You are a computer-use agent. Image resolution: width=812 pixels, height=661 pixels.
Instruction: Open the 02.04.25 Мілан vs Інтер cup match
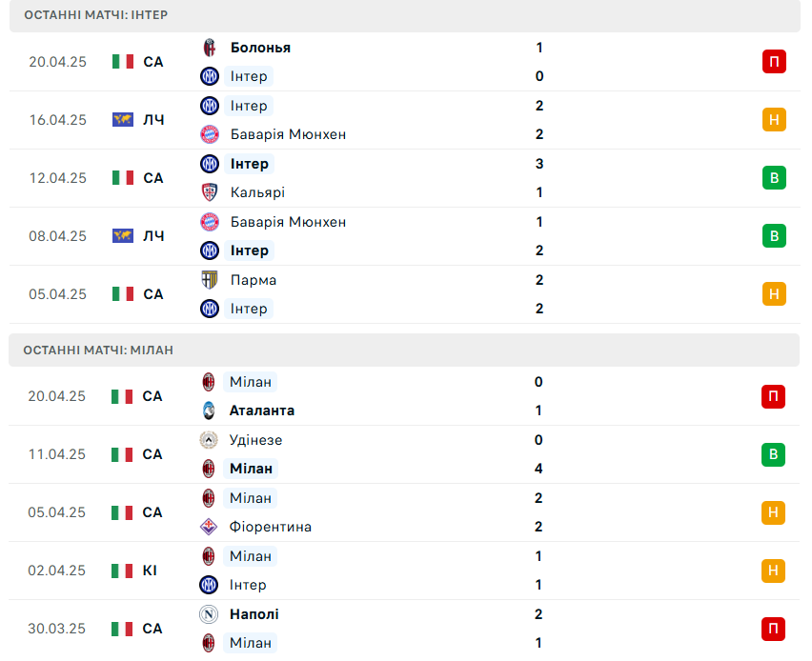click(404, 571)
